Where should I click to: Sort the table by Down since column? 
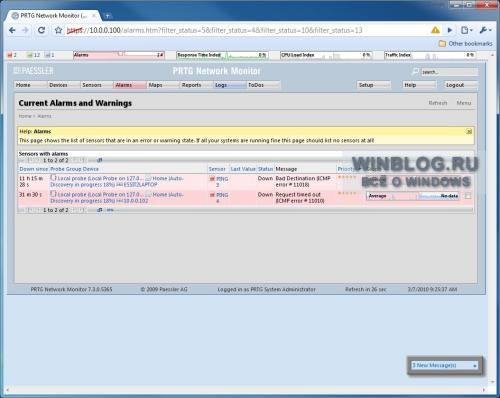tap(34, 169)
